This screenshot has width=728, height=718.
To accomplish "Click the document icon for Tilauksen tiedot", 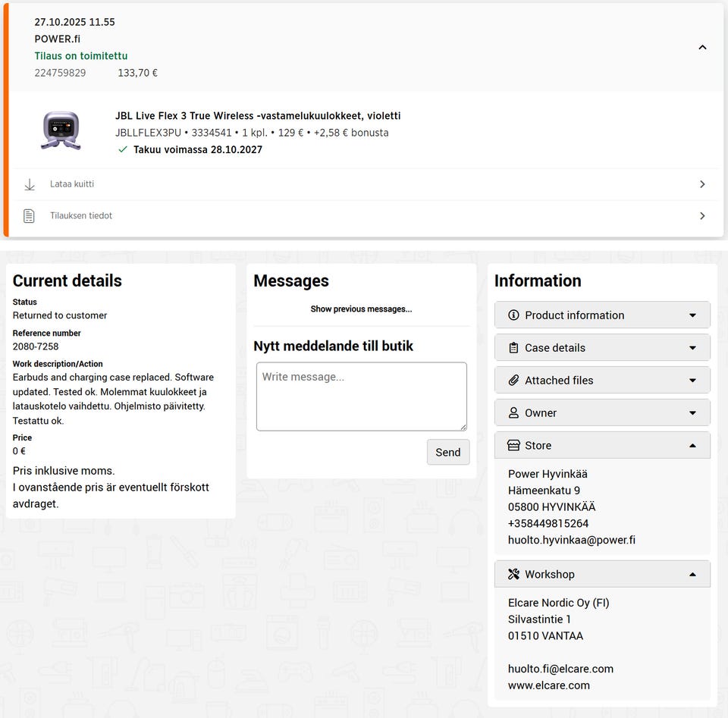I will (29, 216).
